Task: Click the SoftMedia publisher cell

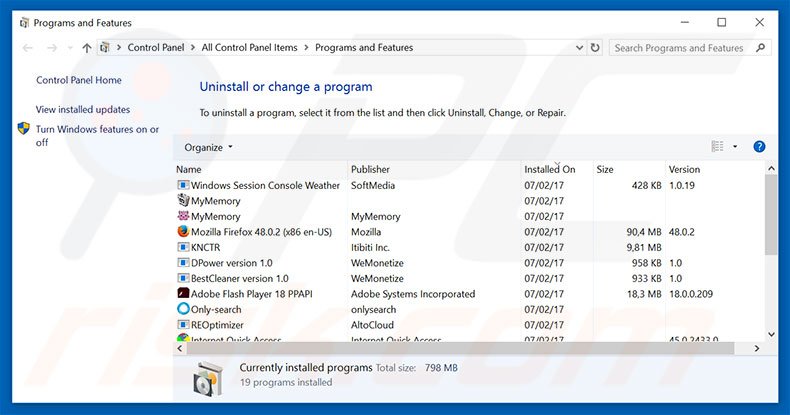Action: [373, 185]
